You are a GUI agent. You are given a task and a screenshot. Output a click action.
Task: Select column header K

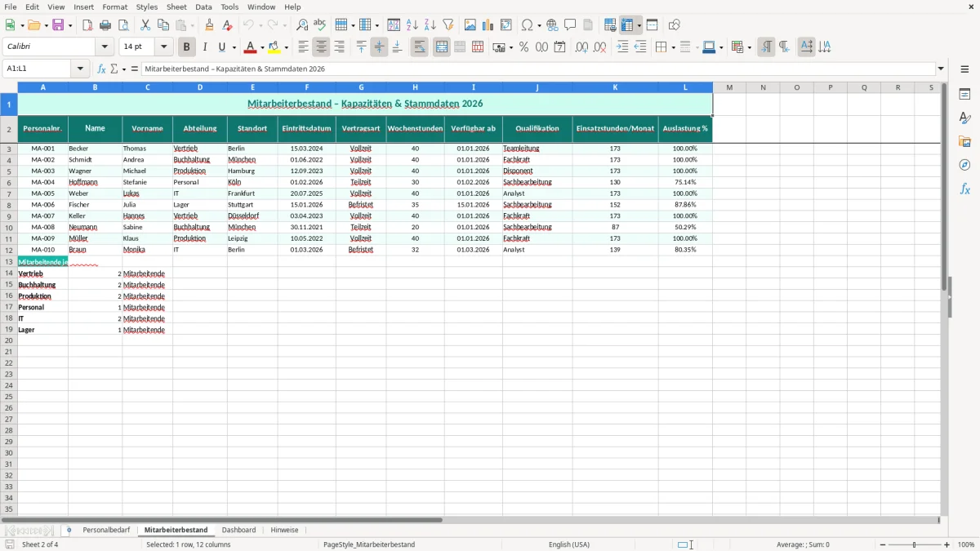click(615, 87)
